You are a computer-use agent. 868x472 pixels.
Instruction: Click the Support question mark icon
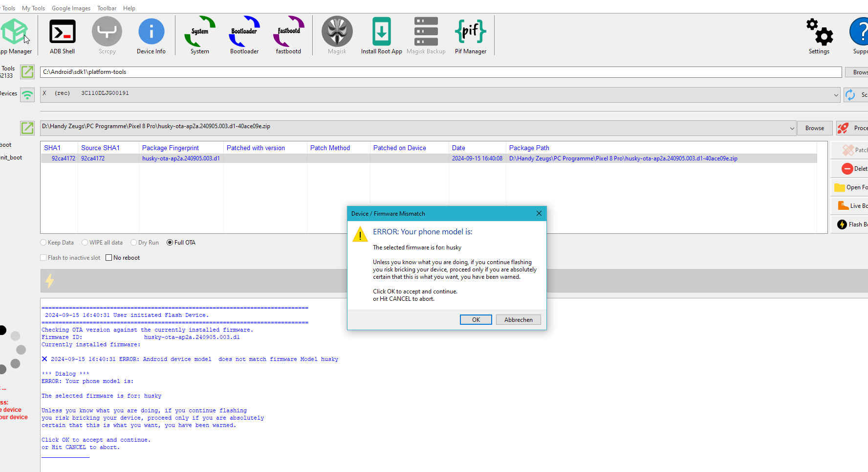pyautogui.click(x=860, y=32)
